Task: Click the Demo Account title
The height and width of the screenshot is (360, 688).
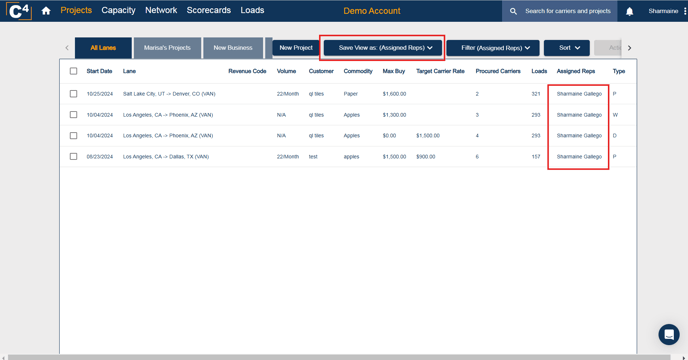Action: [x=372, y=11]
